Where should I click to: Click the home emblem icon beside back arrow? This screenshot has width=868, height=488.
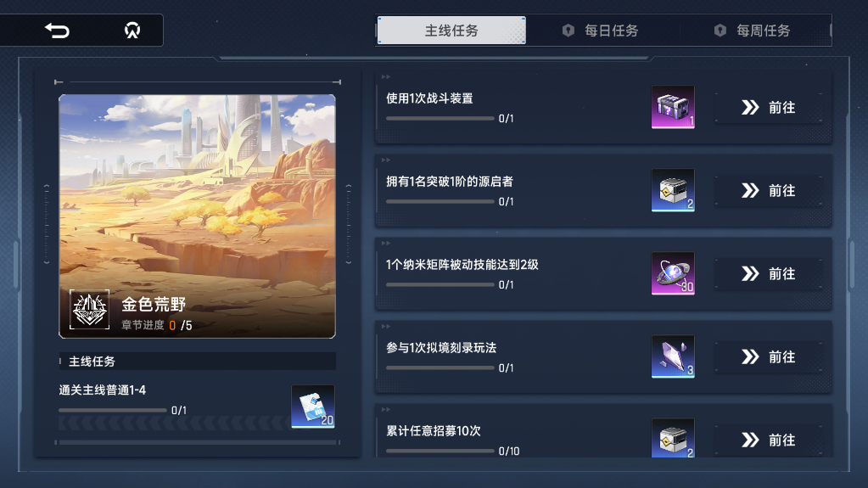[132, 30]
